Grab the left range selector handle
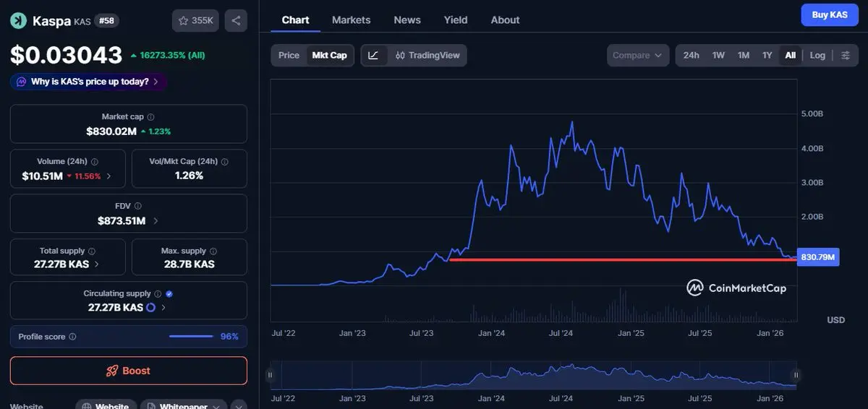 [x=270, y=375]
